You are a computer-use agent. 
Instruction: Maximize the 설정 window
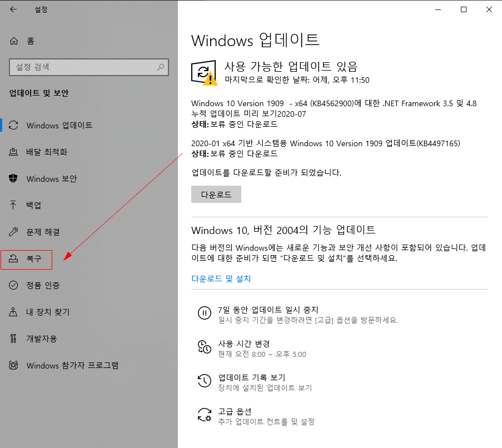point(463,9)
